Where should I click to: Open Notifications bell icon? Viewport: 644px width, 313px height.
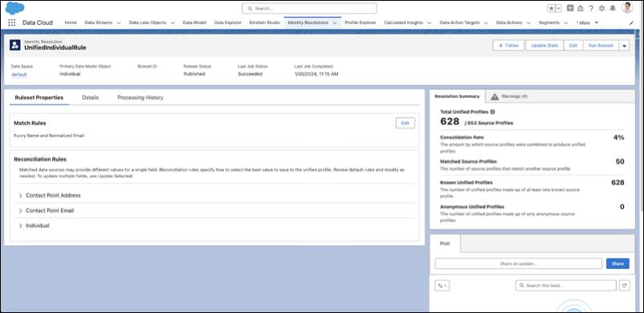[613, 8]
